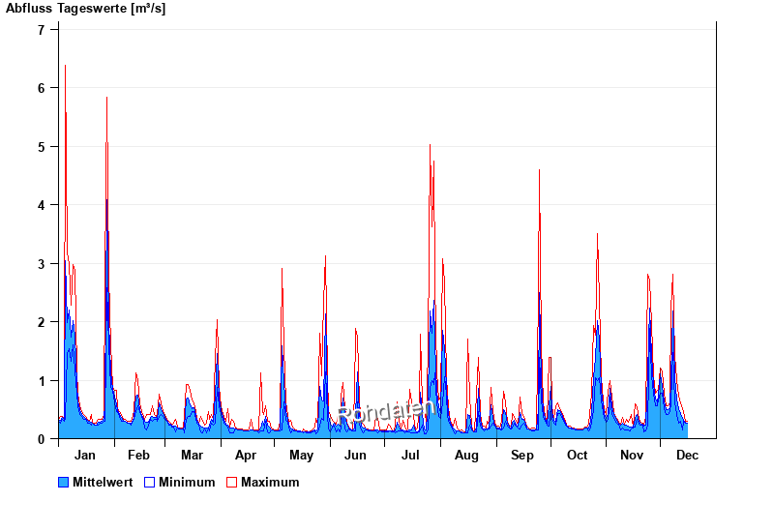Select the Jan month axis label
The image size is (774, 532).
(85, 455)
